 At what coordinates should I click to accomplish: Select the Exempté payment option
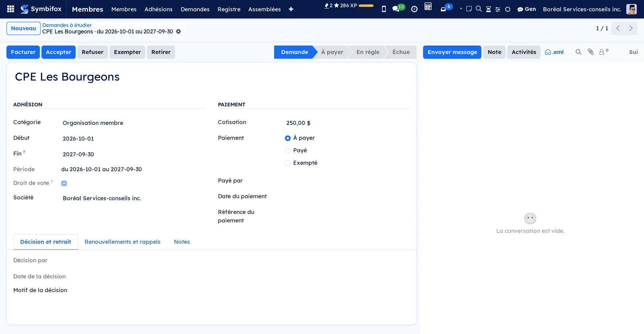click(x=288, y=163)
